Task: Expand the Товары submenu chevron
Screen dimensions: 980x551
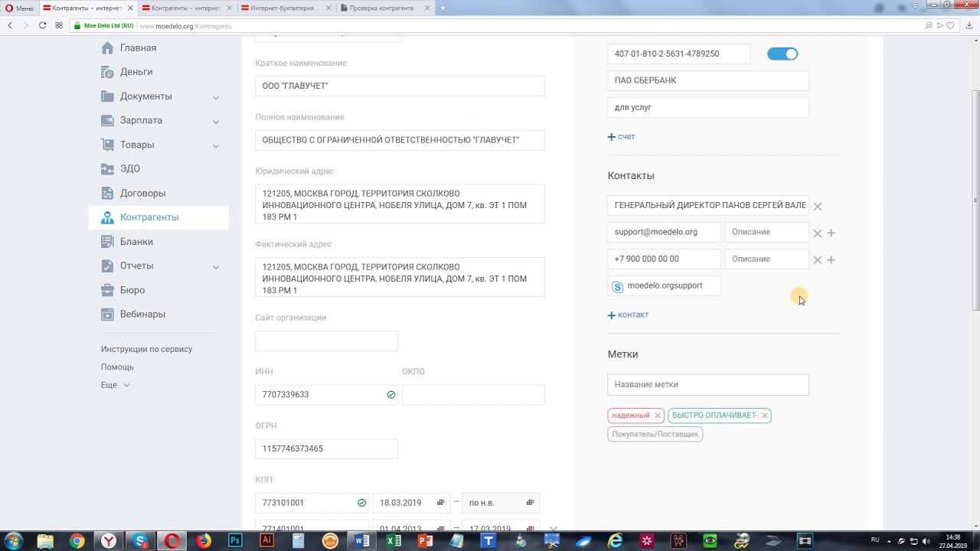Action: tap(216, 145)
